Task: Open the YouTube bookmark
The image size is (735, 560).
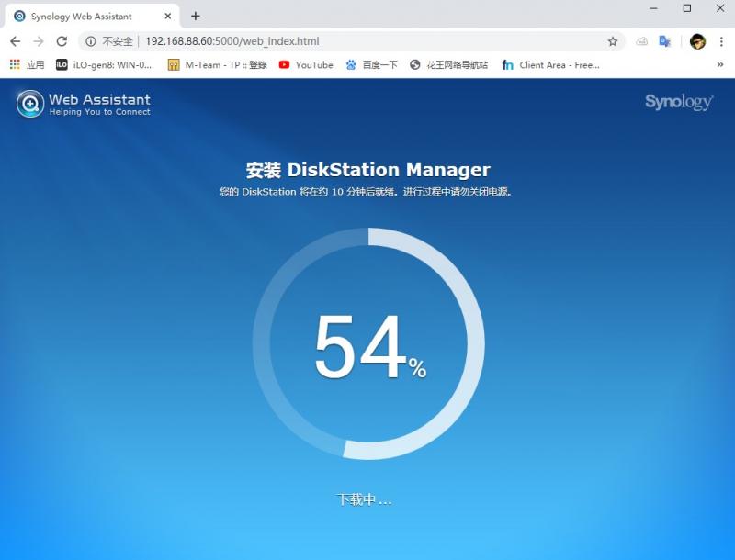Action: 306,64
